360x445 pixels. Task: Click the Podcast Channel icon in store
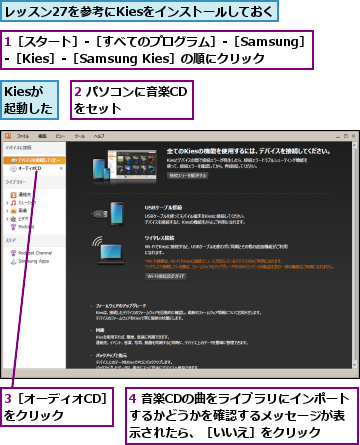pyautogui.click(x=13, y=253)
